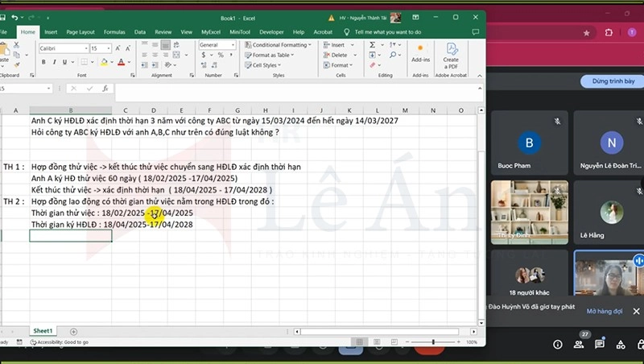Open the Meet participants people icon
This screenshot has width=644, height=364.
tap(579, 344)
